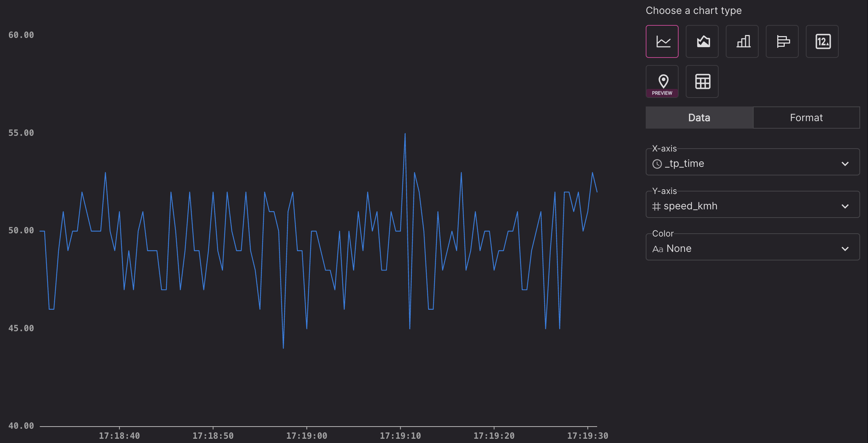Select the Data tab
This screenshot has width=868, height=443.
pyautogui.click(x=699, y=117)
